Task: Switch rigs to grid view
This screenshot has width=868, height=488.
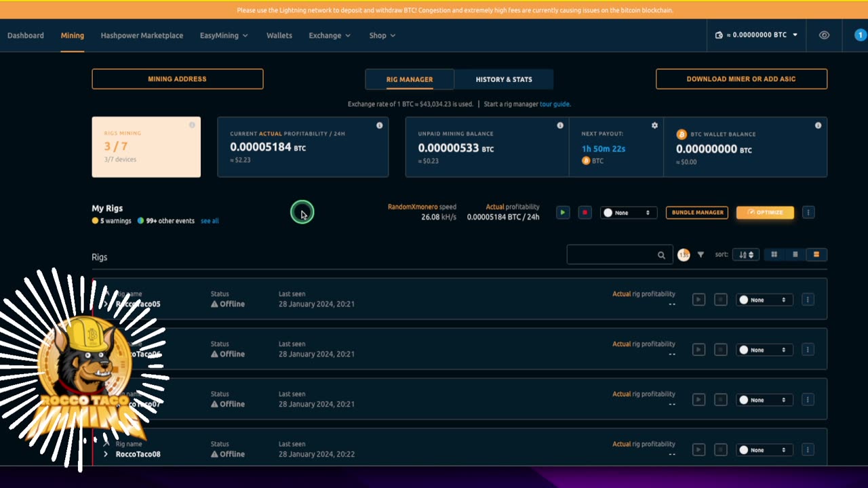Action: tap(774, 255)
